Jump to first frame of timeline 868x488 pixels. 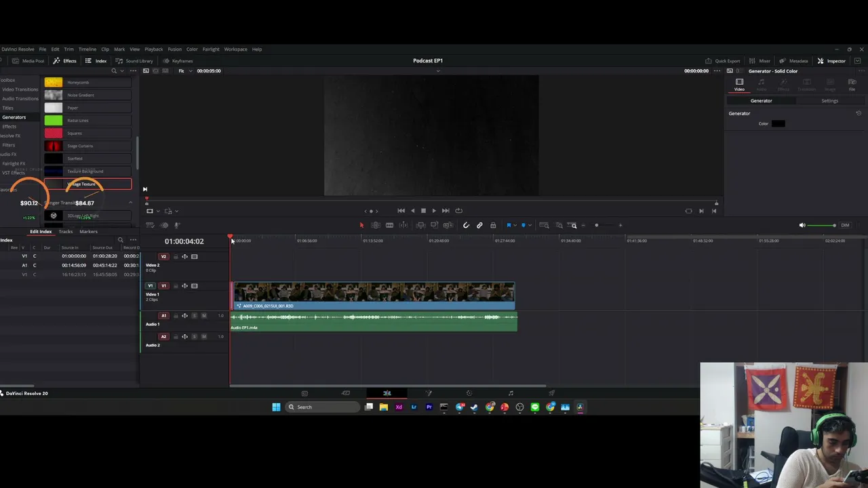[x=401, y=211]
